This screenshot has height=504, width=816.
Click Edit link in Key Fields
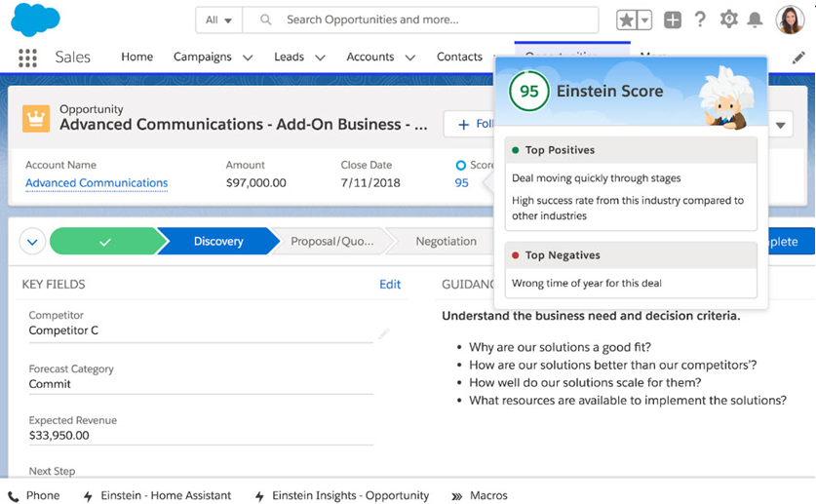[x=390, y=285]
